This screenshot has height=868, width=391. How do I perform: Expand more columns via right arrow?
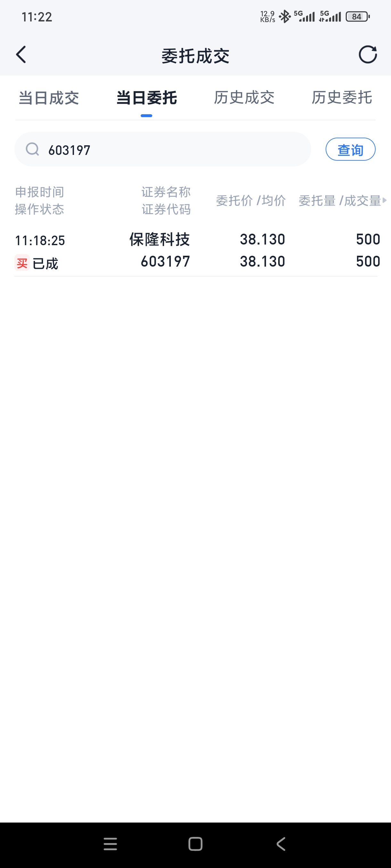pyautogui.click(x=384, y=200)
